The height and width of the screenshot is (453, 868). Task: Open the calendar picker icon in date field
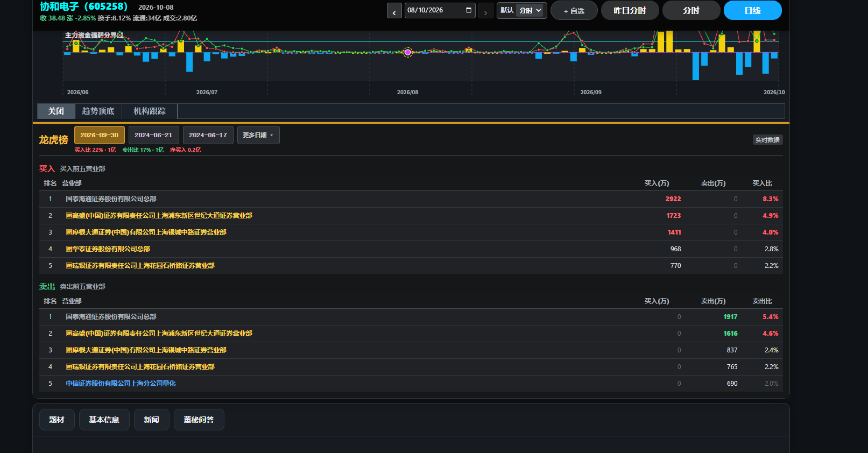[469, 10]
